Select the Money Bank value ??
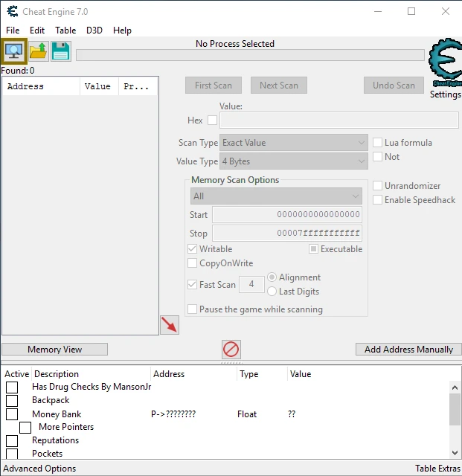Viewport: 462px width, 476px height. (x=292, y=414)
